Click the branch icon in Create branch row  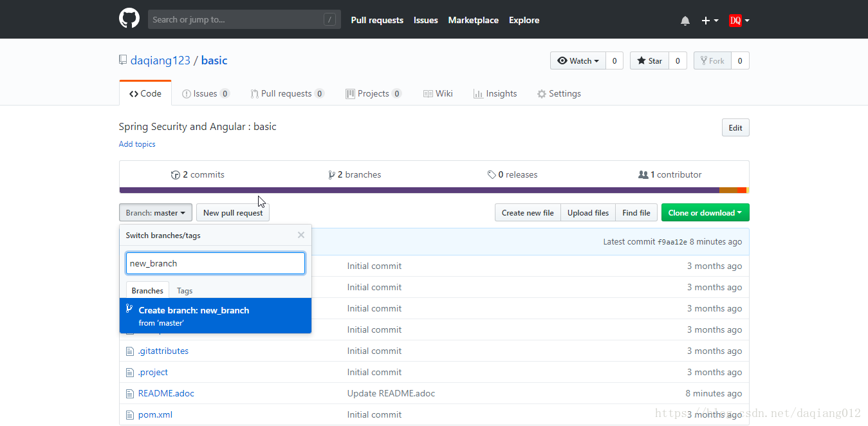pyautogui.click(x=129, y=309)
